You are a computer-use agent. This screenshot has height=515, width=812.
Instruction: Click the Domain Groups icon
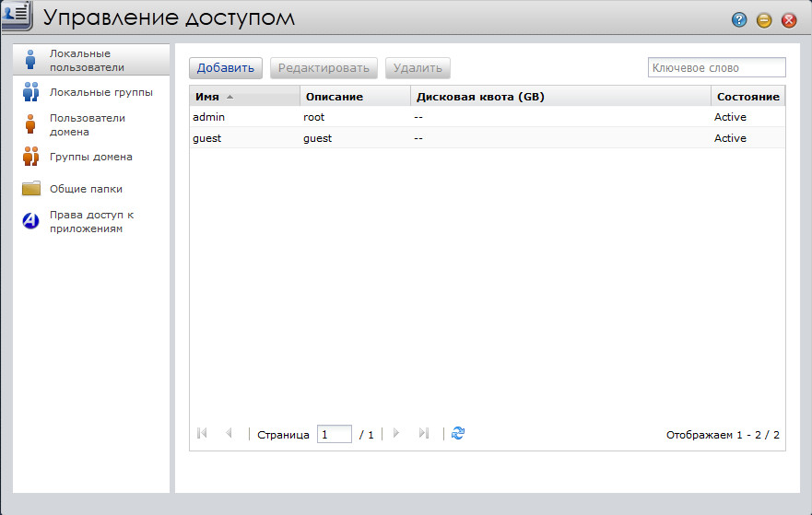coord(30,157)
